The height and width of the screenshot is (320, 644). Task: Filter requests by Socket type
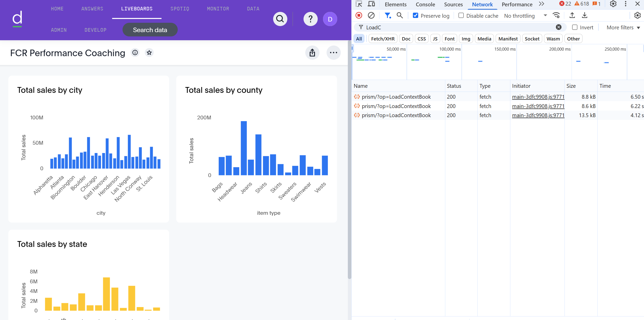[532, 39]
